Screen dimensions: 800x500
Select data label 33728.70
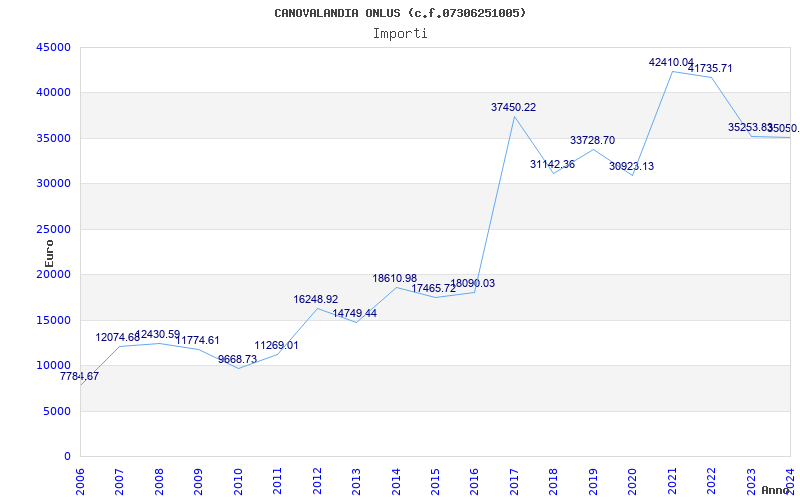592,140
